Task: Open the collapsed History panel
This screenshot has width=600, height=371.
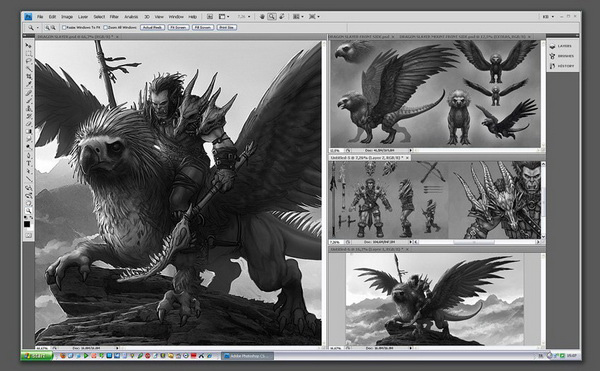Action: point(561,66)
